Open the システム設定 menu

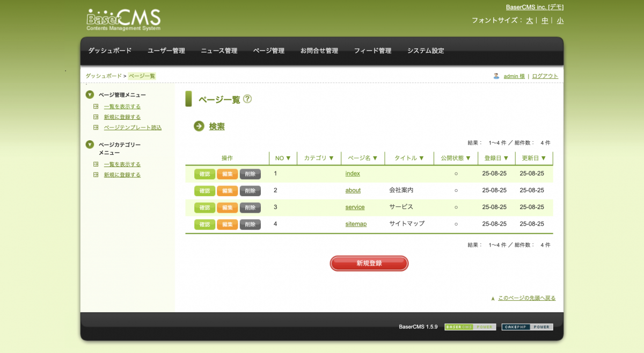[426, 51]
